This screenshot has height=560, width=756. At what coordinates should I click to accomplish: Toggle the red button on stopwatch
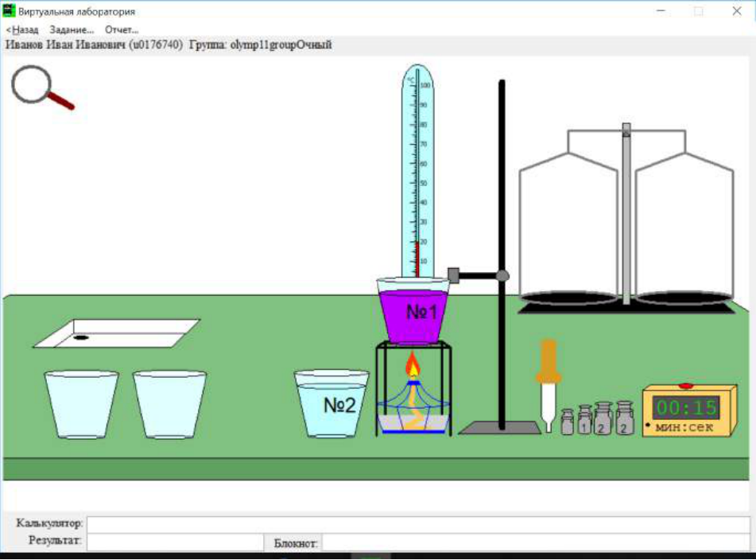tap(685, 385)
